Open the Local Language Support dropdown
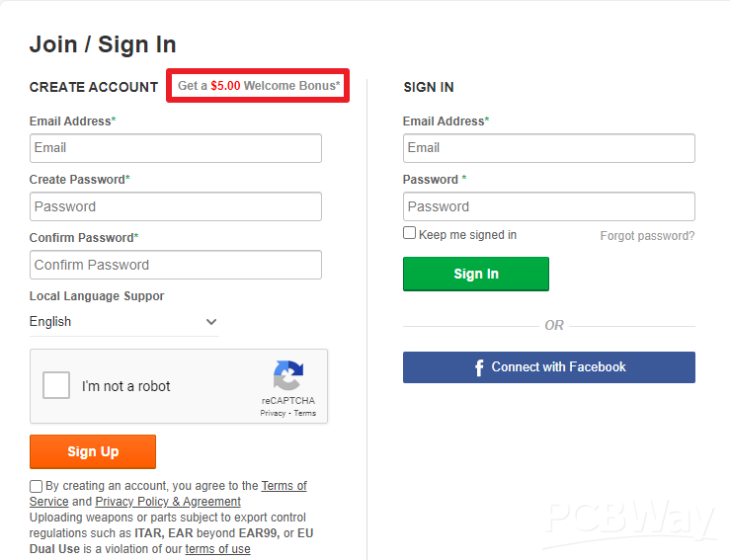 coord(123,322)
